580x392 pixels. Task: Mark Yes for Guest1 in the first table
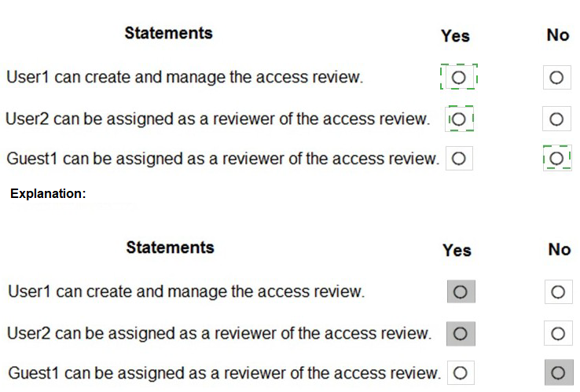pyautogui.click(x=459, y=159)
